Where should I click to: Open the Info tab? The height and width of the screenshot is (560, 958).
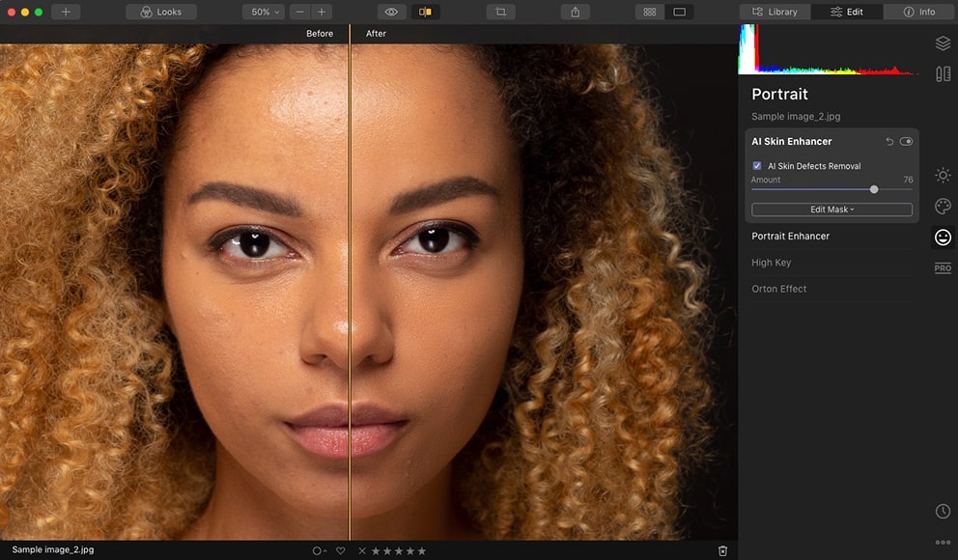(x=918, y=12)
